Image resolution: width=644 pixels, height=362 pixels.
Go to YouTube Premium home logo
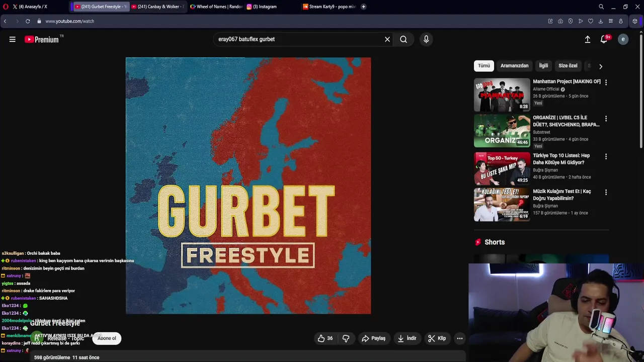pyautogui.click(x=42, y=39)
